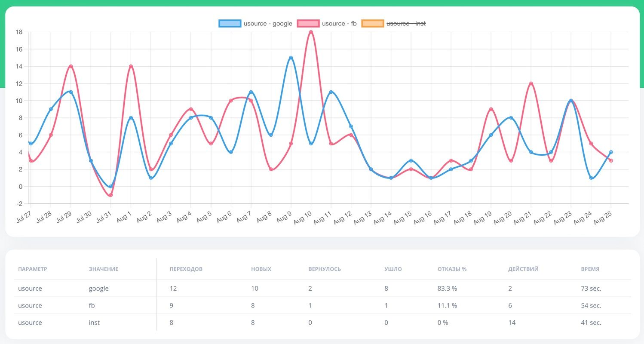Click the fb low point at Jul 31
The image size is (644, 344).
coord(111,195)
